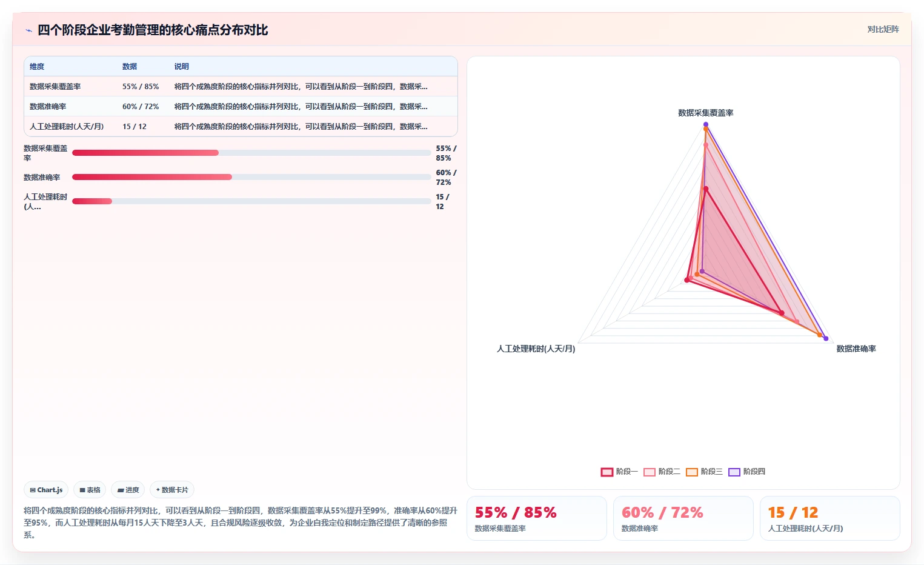Toggle 阶段二 legend swatch
The width and height of the screenshot is (924, 565).
pyautogui.click(x=650, y=472)
